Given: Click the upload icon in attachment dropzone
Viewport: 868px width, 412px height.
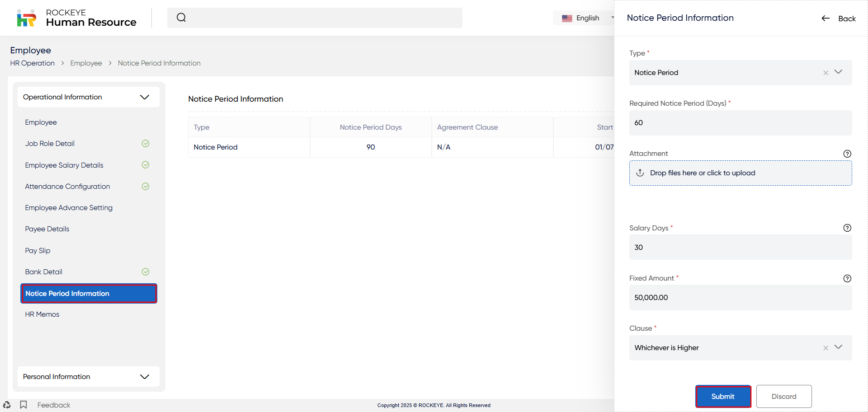Looking at the screenshot, I should [640, 173].
